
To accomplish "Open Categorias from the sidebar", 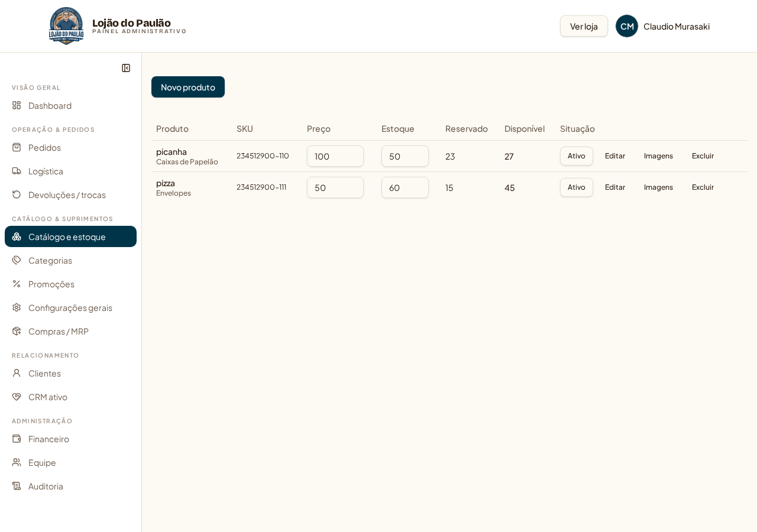I will (x=70, y=260).
